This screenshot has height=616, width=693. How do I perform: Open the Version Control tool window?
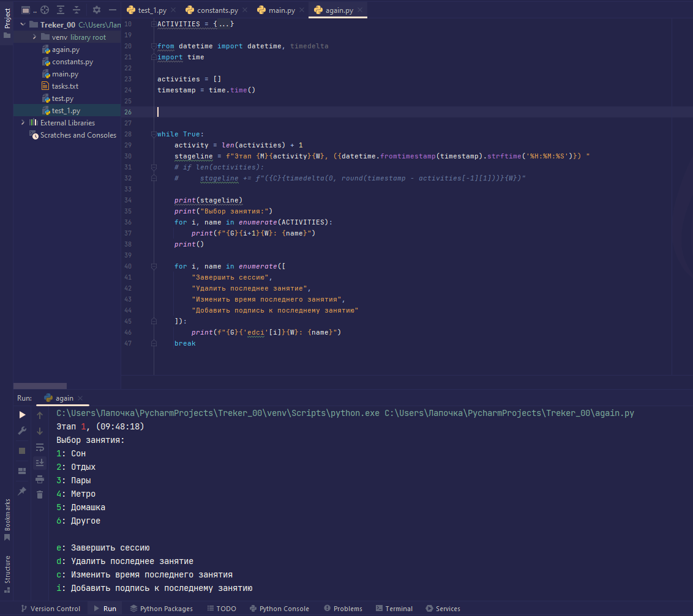(51, 609)
